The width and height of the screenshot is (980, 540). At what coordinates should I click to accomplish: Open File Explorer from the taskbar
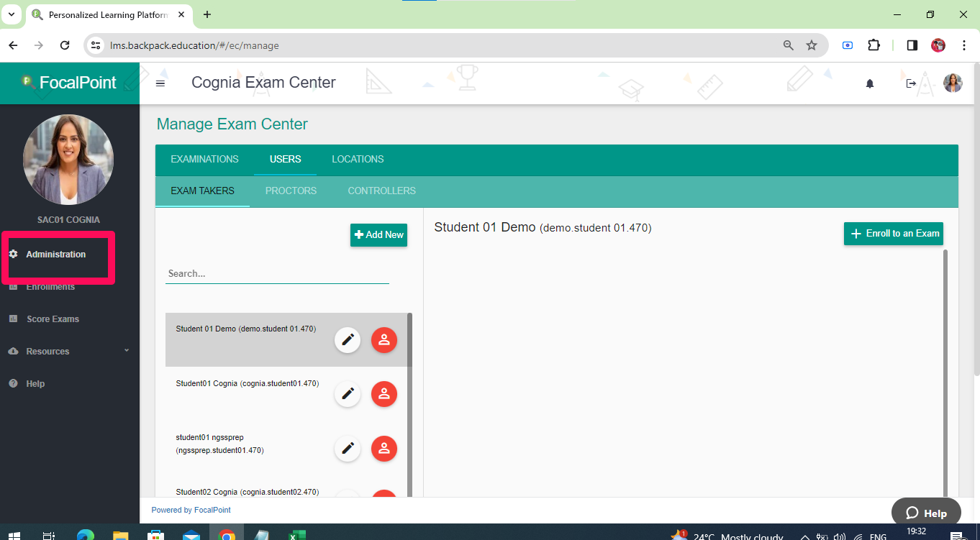(121, 535)
